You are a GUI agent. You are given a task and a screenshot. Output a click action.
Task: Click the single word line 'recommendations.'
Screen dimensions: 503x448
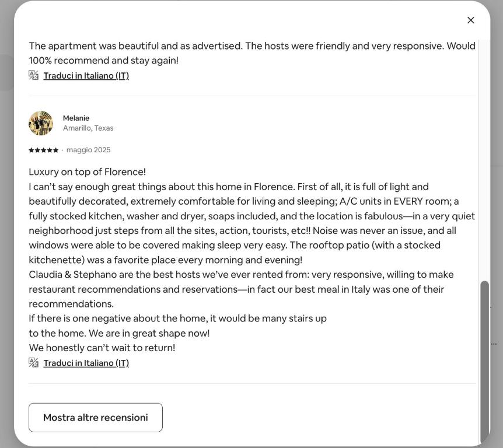pos(71,304)
